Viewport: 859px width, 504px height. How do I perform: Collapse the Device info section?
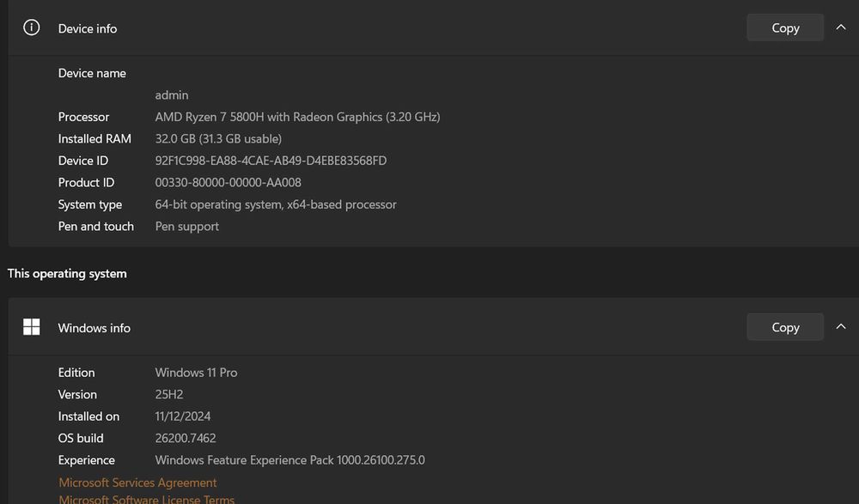pyautogui.click(x=841, y=27)
